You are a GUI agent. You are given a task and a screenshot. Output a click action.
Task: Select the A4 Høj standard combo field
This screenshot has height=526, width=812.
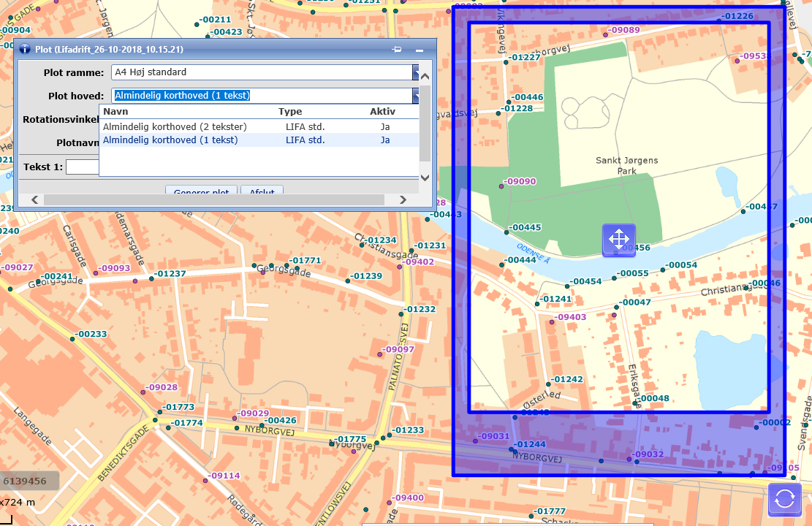point(262,72)
